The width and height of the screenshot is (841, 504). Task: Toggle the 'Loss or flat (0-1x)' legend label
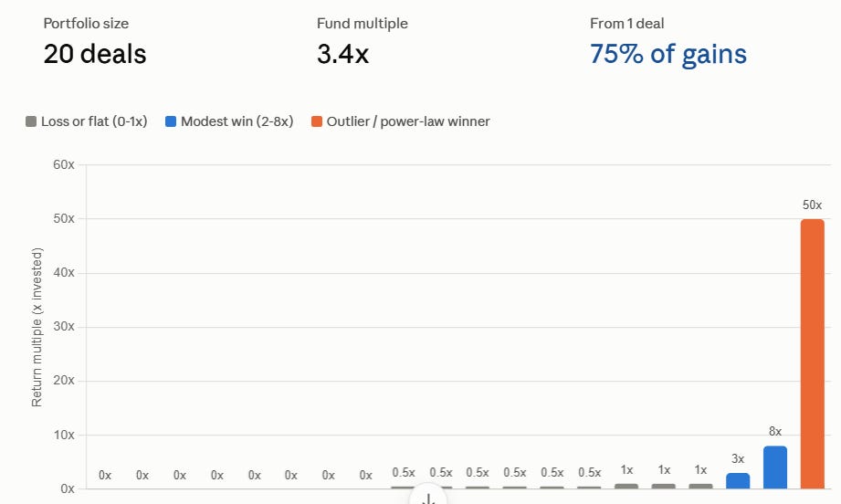[94, 121]
